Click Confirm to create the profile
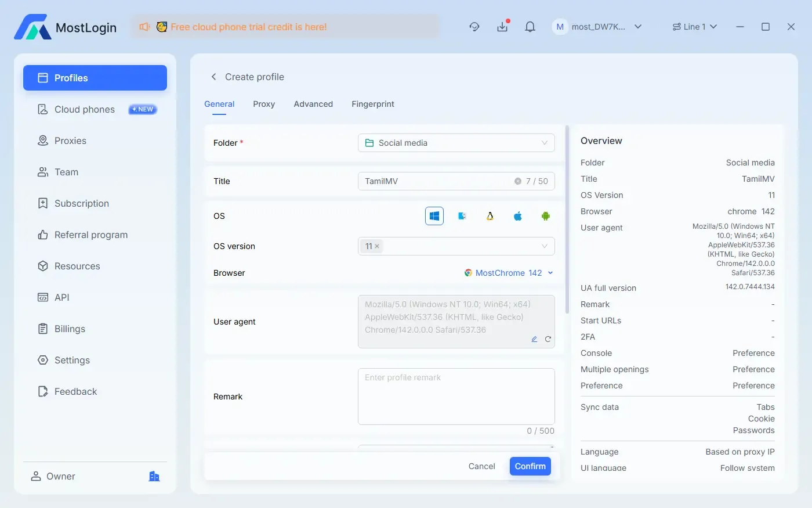The height and width of the screenshot is (508, 812). tap(530, 466)
